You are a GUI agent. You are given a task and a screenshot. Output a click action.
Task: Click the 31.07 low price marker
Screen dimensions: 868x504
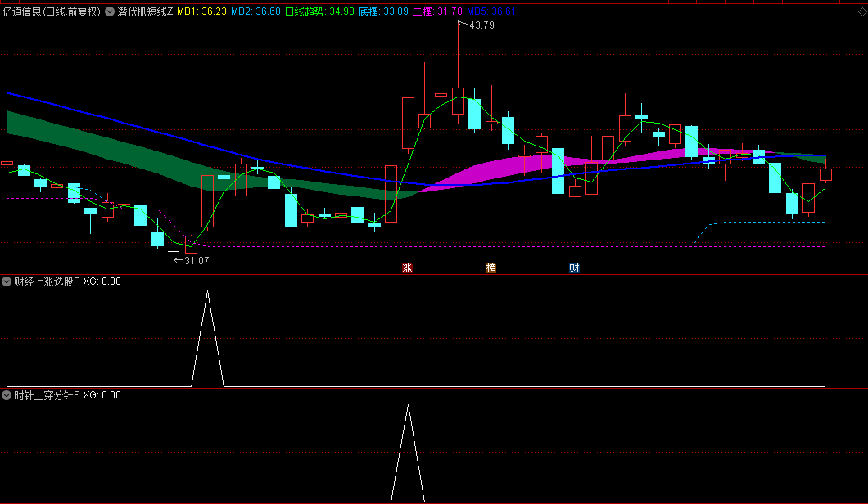coord(197,261)
